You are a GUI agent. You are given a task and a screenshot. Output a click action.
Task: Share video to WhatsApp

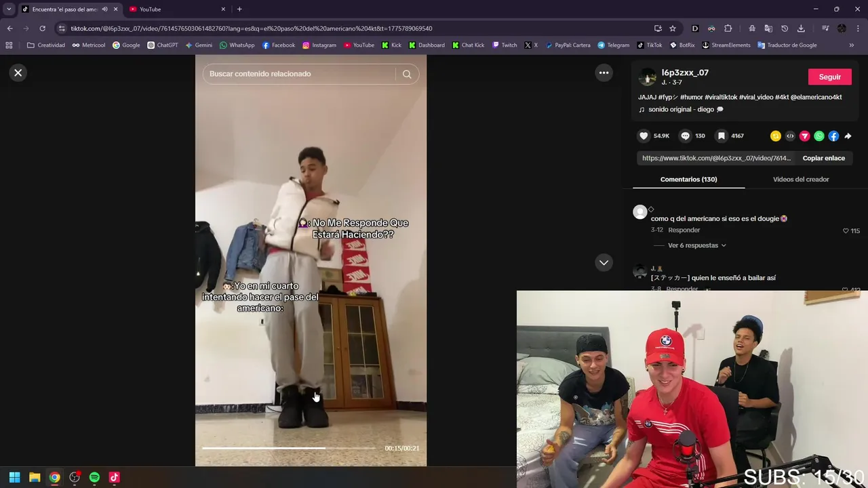(x=819, y=136)
